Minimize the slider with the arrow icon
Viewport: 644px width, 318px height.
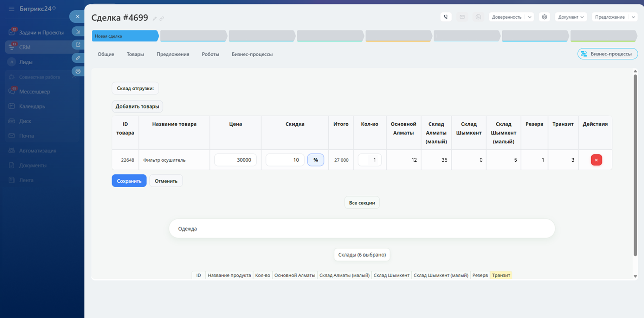[78, 32]
